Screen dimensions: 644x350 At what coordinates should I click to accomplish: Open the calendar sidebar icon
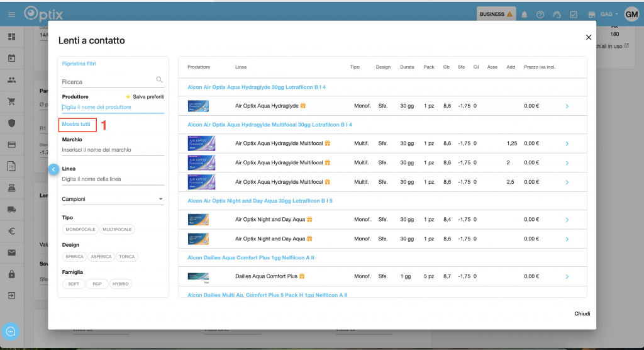[x=11, y=59]
